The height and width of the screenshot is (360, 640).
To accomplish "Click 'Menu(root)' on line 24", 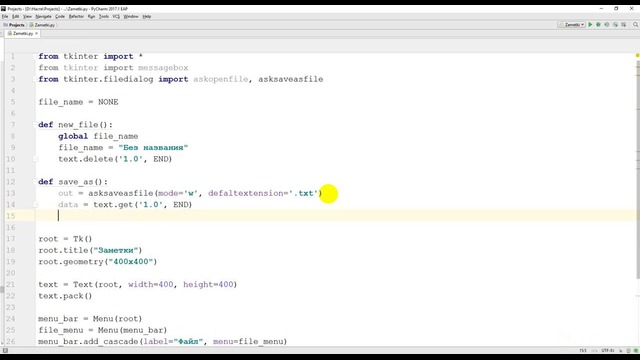I will (118, 319).
